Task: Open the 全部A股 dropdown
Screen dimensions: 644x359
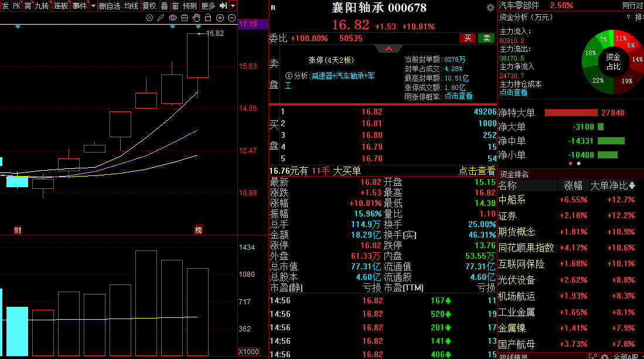Action: click(627, 356)
